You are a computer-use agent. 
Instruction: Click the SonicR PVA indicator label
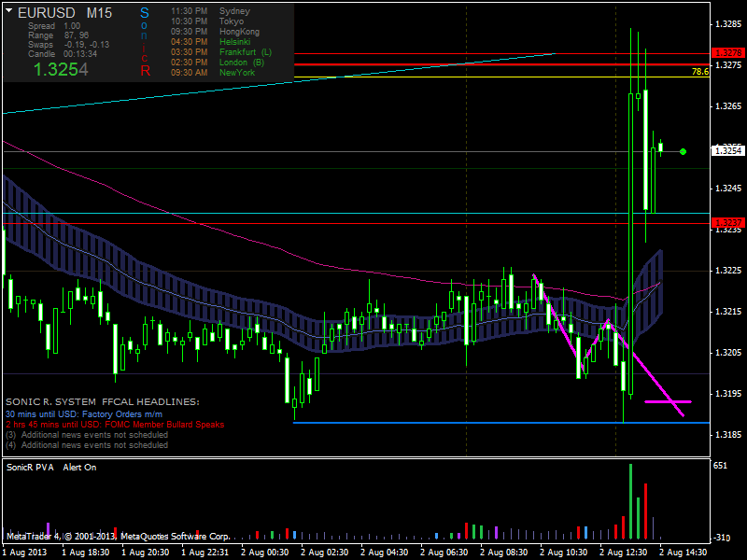[30, 466]
